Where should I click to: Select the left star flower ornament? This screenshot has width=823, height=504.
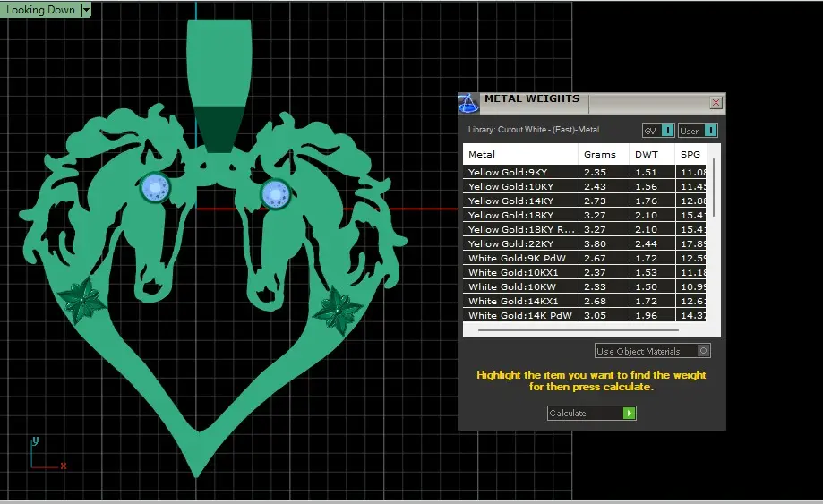tap(81, 300)
